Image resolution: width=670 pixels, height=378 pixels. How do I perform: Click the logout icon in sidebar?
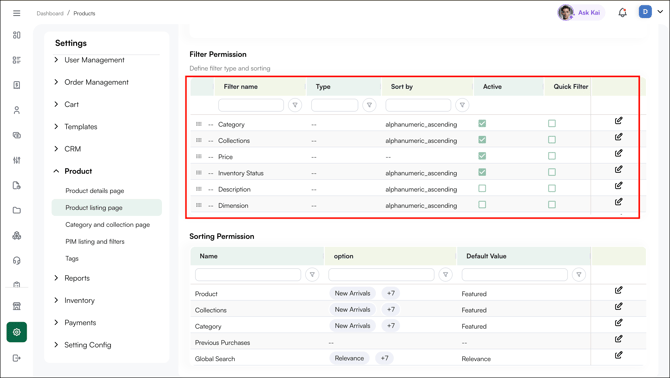(17, 358)
